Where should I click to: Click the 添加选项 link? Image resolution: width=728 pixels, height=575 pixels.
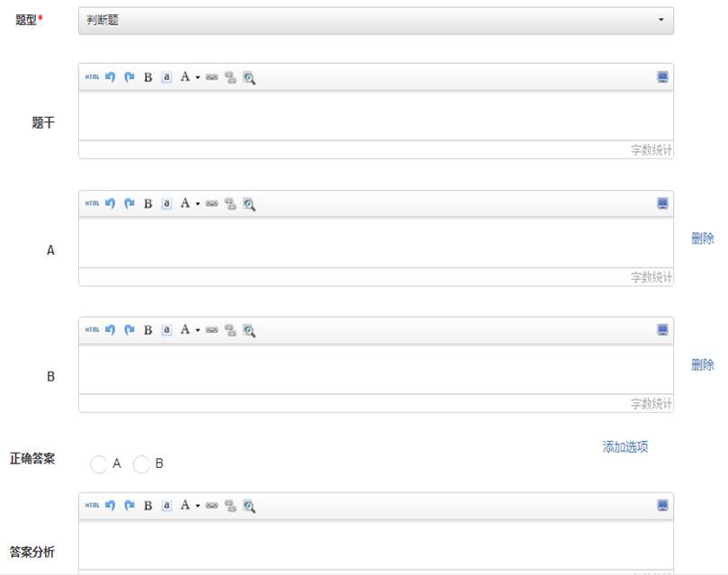[625, 446]
